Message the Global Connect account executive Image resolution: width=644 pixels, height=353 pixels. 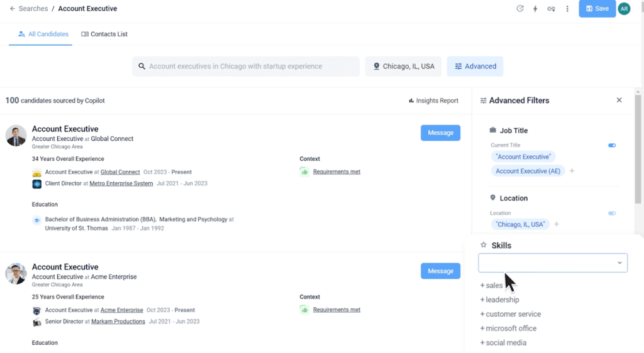[440, 133]
